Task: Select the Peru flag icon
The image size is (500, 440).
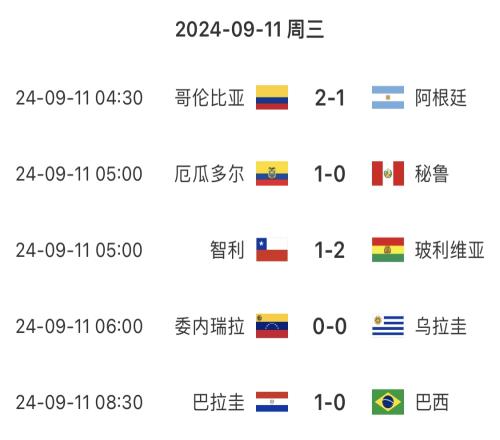Action: coord(388,173)
